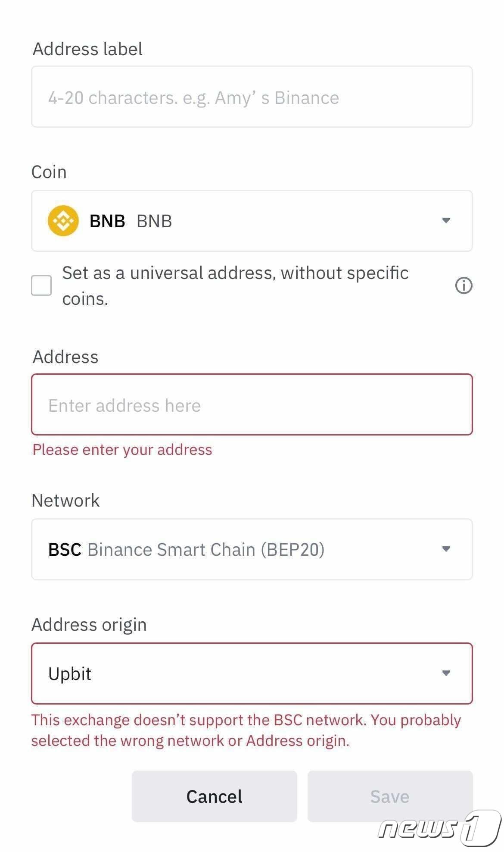Screen dimensions: 504x852
Task: Click the info icon beside universal address
Action: (464, 285)
